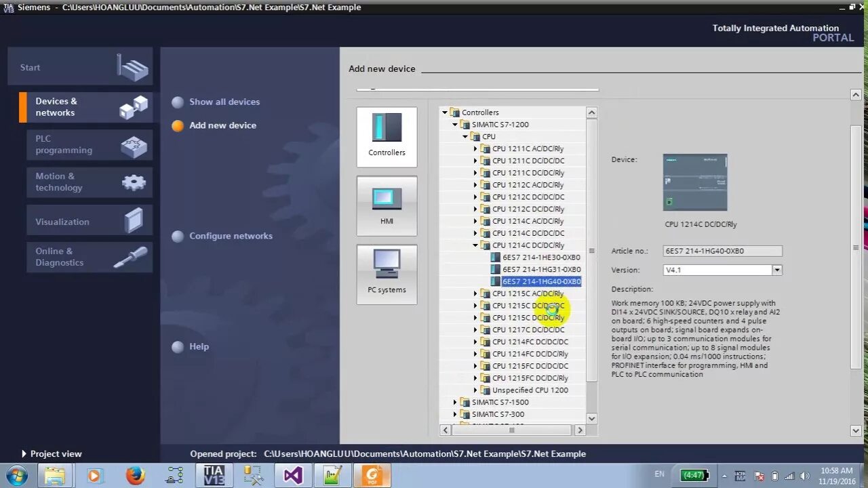The width and height of the screenshot is (868, 488).
Task: Select CPU 1215FC DC/DC/Rly folder
Action: (x=530, y=378)
